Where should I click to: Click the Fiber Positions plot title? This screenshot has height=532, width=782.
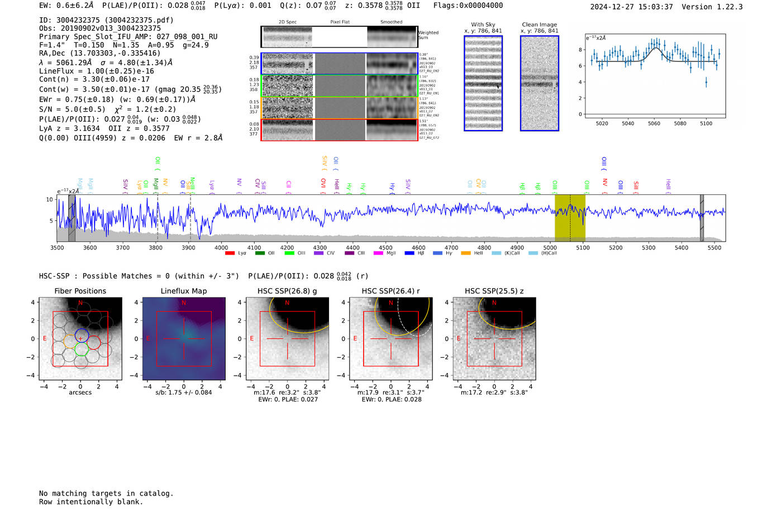[x=80, y=291]
